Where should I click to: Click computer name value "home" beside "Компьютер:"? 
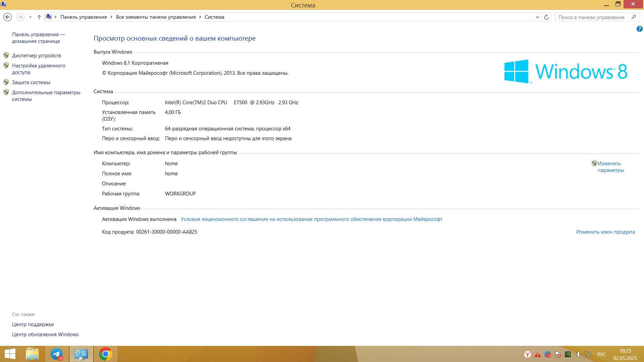(171, 164)
